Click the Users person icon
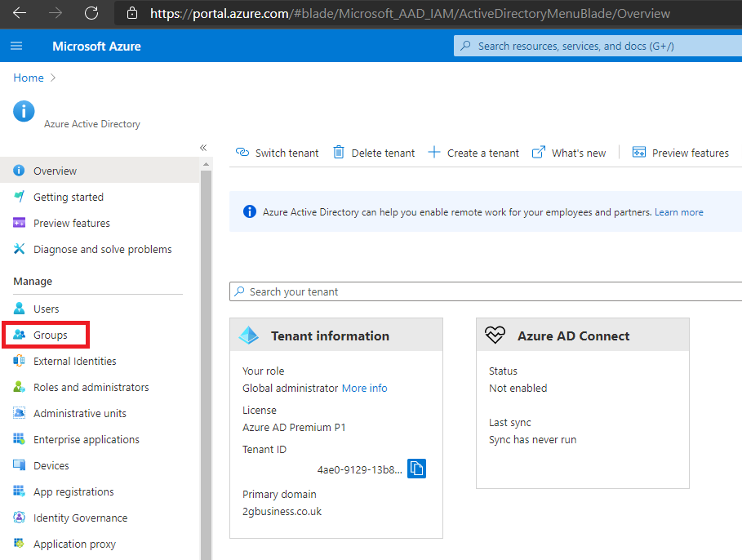Viewport: 742px width, 560px height. pyautogui.click(x=19, y=309)
